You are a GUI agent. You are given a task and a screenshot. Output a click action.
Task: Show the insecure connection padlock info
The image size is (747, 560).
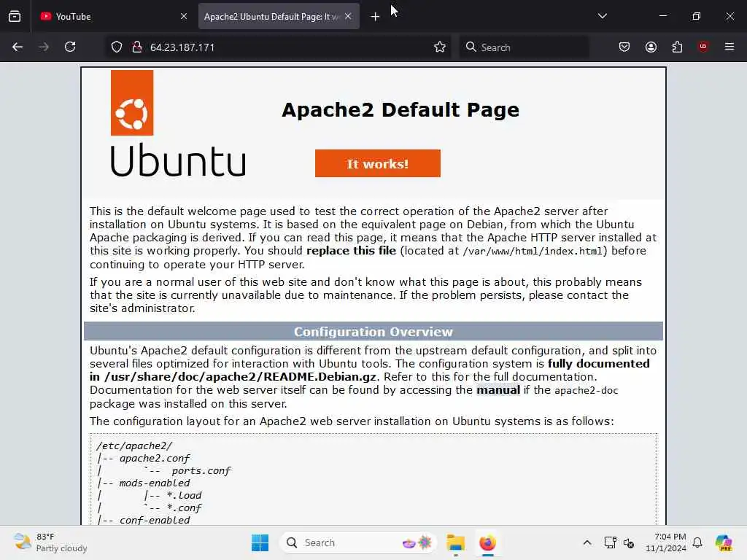(x=137, y=47)
